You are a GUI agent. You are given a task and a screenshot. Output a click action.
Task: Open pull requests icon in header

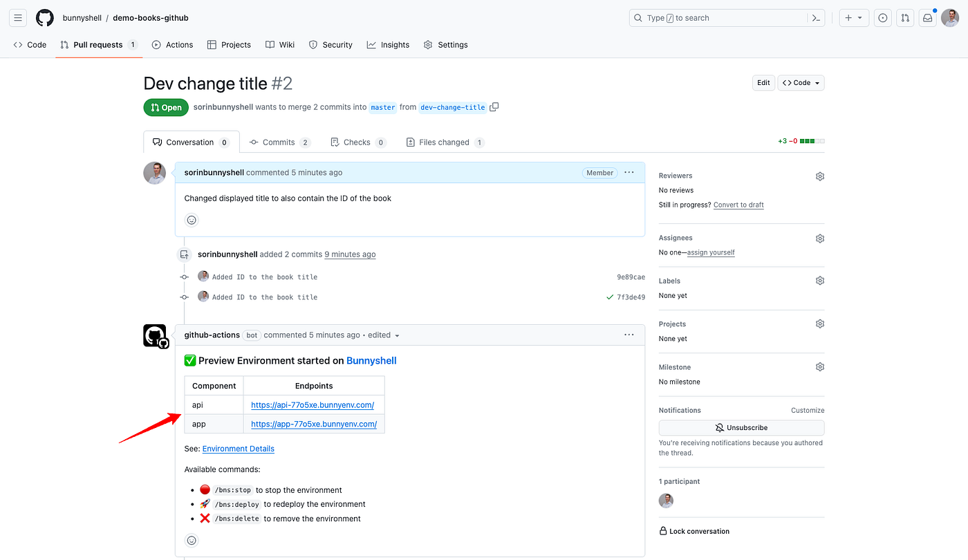pos(905,18)
